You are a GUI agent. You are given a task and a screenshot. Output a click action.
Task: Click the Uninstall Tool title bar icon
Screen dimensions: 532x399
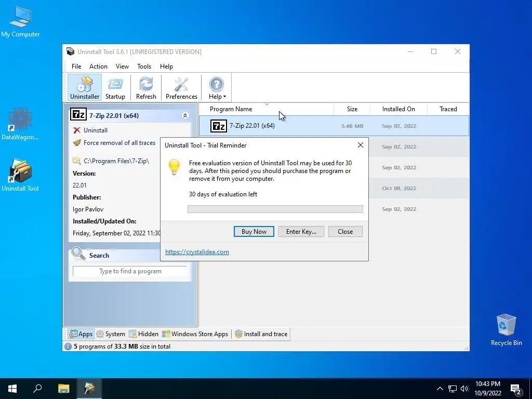pyautogui.click(x=71, y=51)
